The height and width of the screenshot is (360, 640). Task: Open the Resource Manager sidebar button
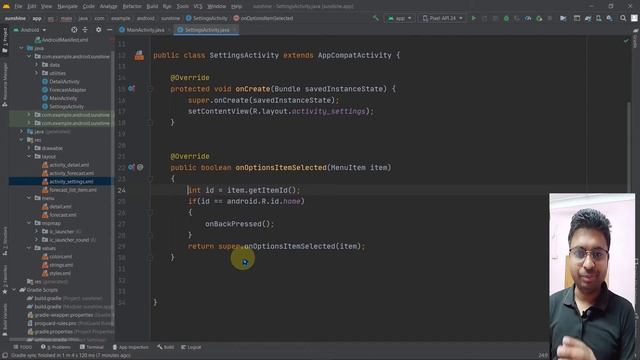(4, 85)
